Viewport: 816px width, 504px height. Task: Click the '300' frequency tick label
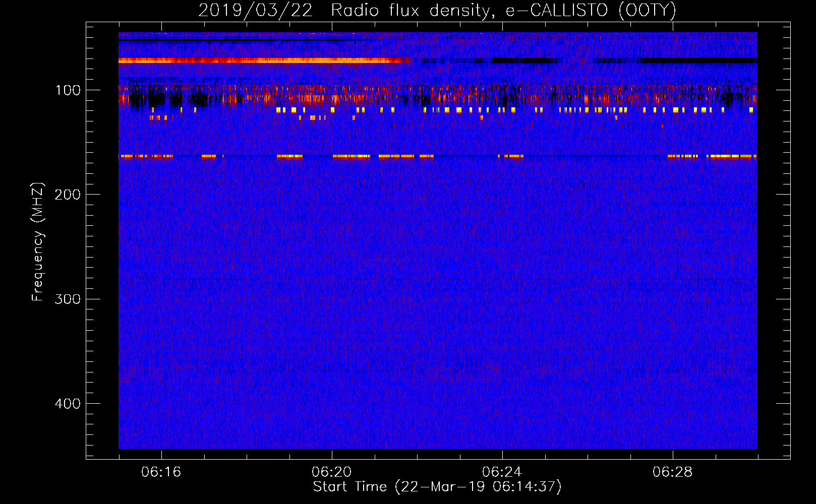pyautogui.click(x=68, y=299)
